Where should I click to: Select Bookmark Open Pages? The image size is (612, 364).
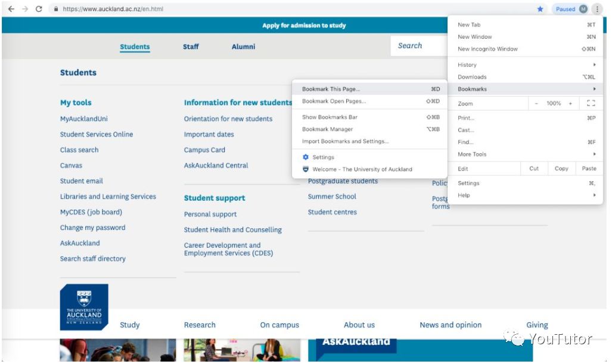point(369,101)
